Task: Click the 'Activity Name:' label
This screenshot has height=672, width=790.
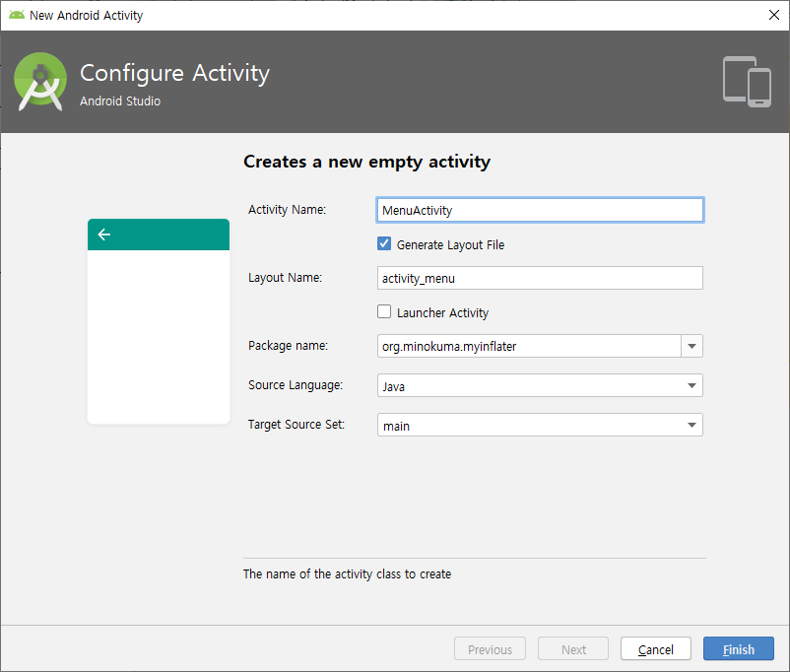Action: (287, 210)
